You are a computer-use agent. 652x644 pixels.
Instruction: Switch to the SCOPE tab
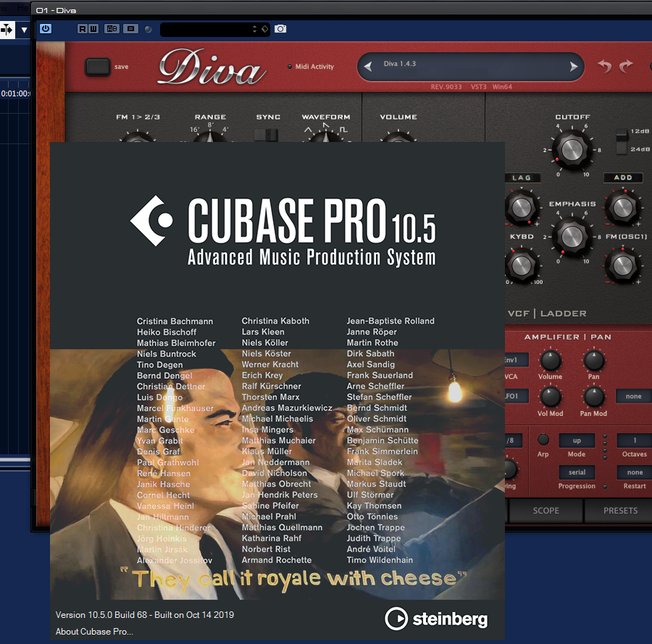pyautogui.click(x=546, y=511)
